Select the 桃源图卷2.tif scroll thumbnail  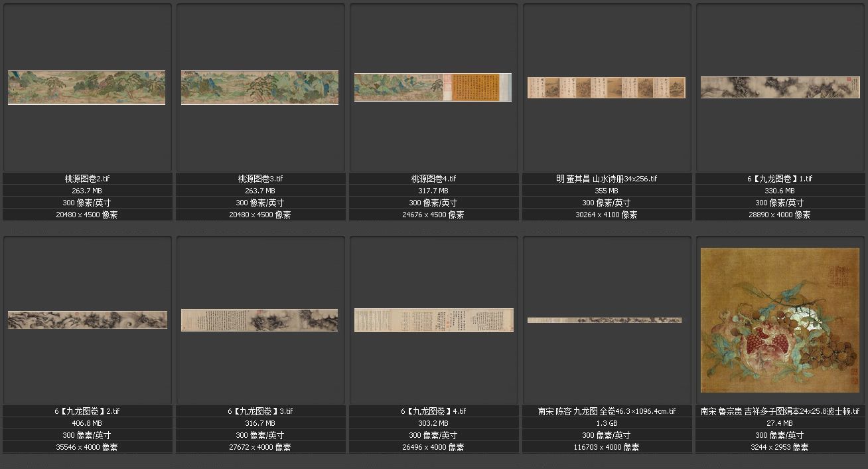tap(87, 88)
